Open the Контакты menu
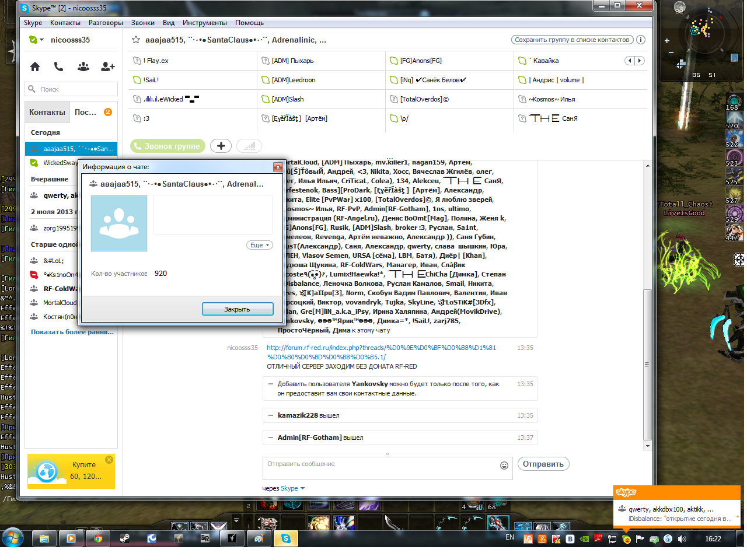The image size is (747, 560). point(65,23)
